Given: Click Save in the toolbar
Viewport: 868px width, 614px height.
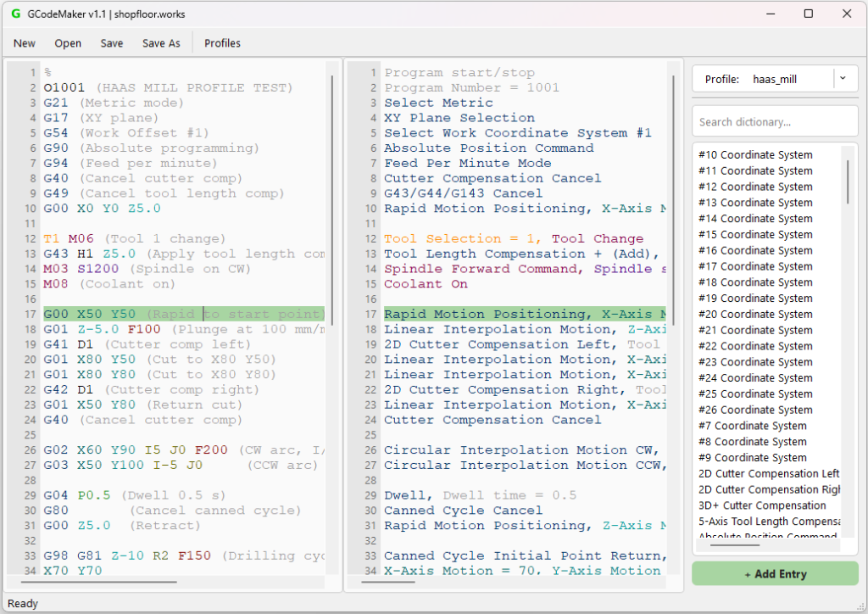Looking at the screenshot, I should [x=111, y=43].
